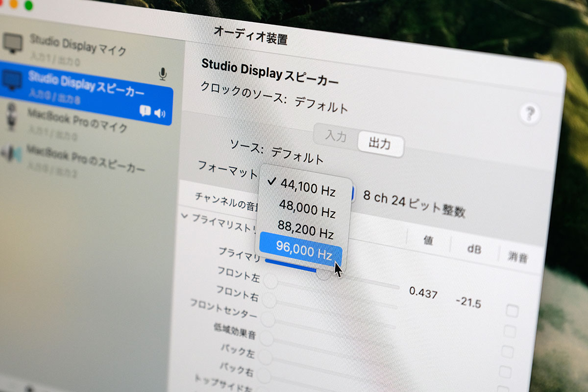This screenshot has width=588, height=392.
Task: Click the 消音 column header
Action: pyautogui.click(x=517, y=257)
